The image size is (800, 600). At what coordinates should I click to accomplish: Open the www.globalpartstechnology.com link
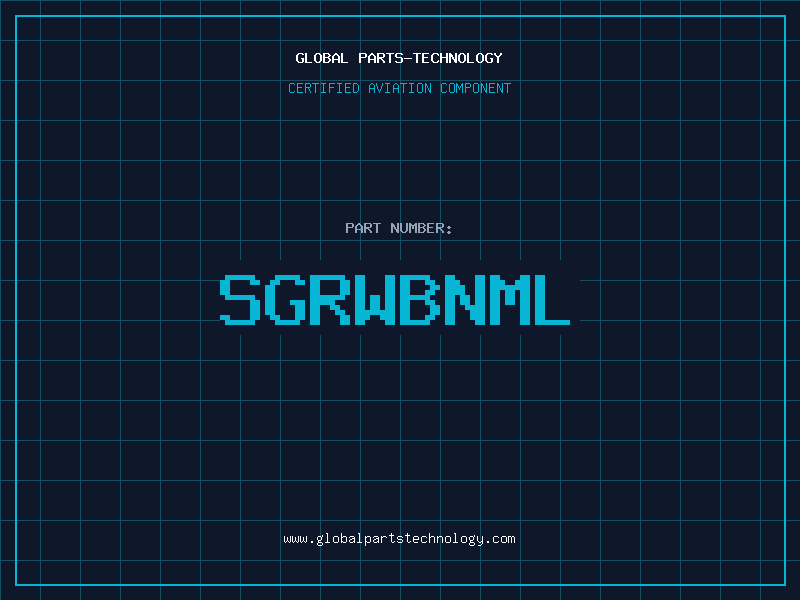tap(399, 539)
